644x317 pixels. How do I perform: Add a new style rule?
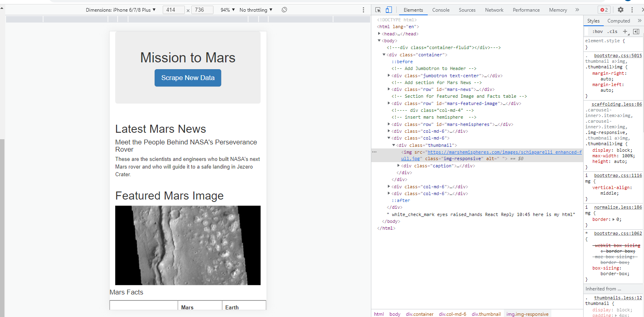(625, 31)
